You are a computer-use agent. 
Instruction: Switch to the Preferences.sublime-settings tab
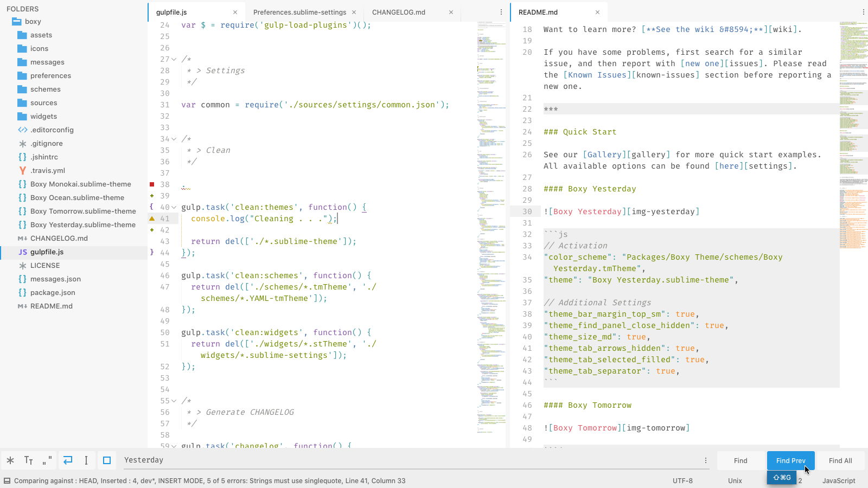299,12
